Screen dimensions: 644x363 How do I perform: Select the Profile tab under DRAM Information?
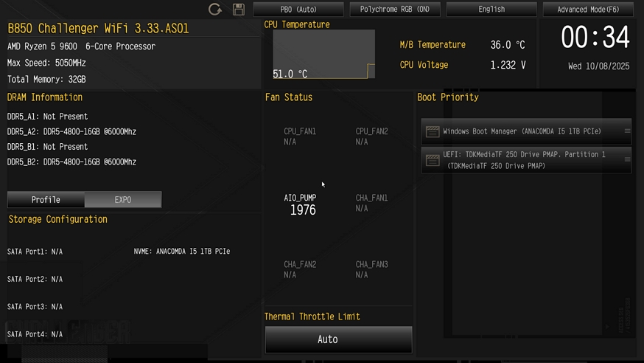point(46,200)
